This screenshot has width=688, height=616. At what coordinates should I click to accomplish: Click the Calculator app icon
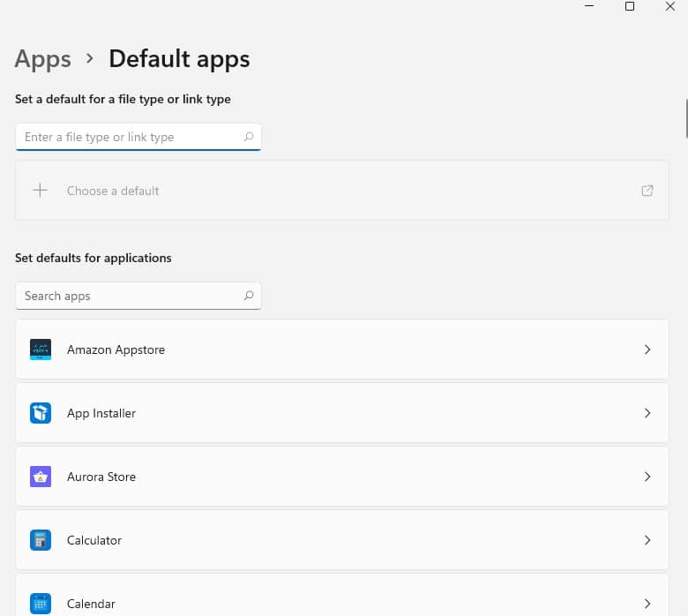pos(41,540)
